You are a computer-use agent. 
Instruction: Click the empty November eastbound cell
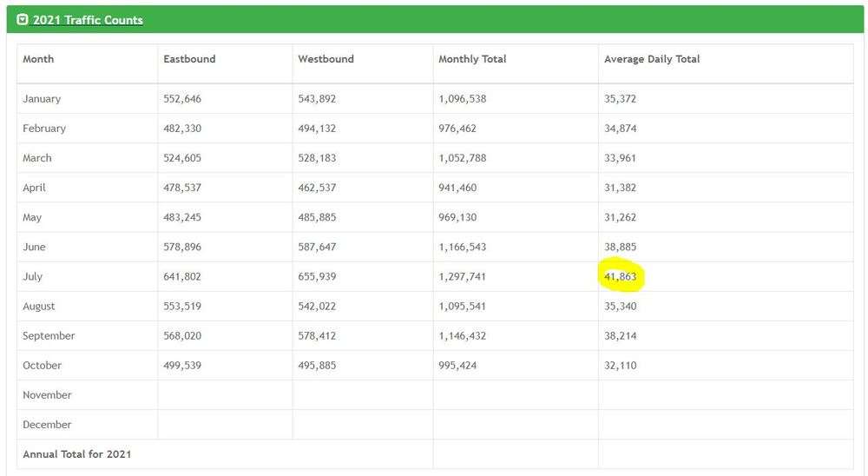pyautogui.click(x=225, y=395)
